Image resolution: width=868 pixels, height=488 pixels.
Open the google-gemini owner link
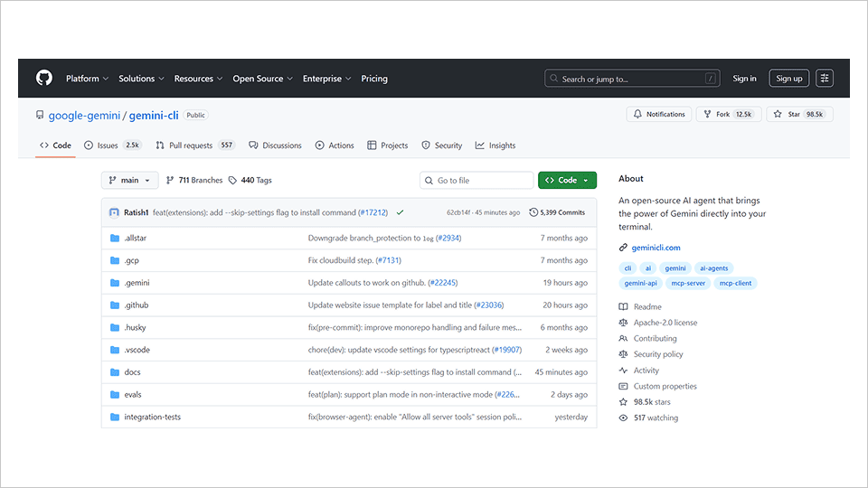tap(84, 115)
